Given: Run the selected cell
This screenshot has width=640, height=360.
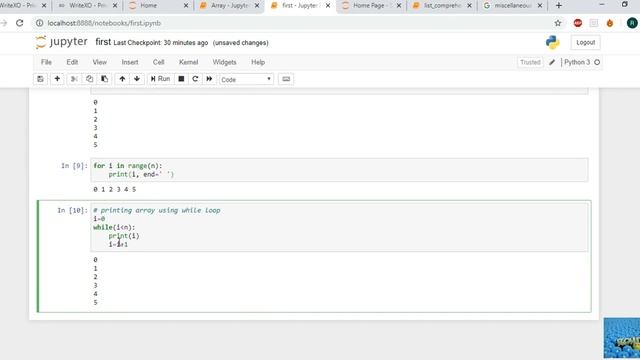Looking at the screenshot, I should pyautogui.click(x=160, y=79).
